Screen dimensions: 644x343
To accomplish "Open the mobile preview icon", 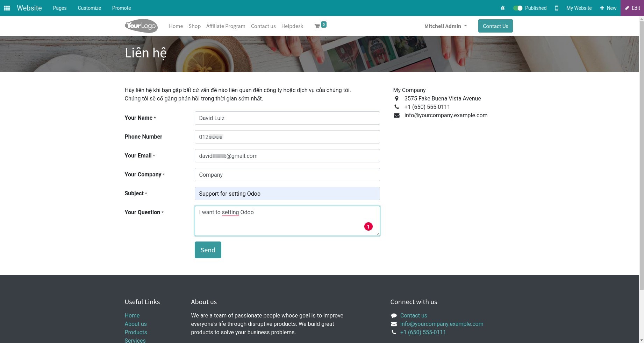I will click(x=556, y=8).
